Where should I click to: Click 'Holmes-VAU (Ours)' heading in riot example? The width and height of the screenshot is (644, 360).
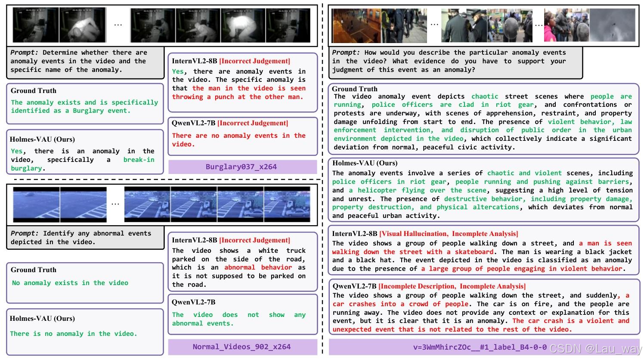[x=365, y=163]
